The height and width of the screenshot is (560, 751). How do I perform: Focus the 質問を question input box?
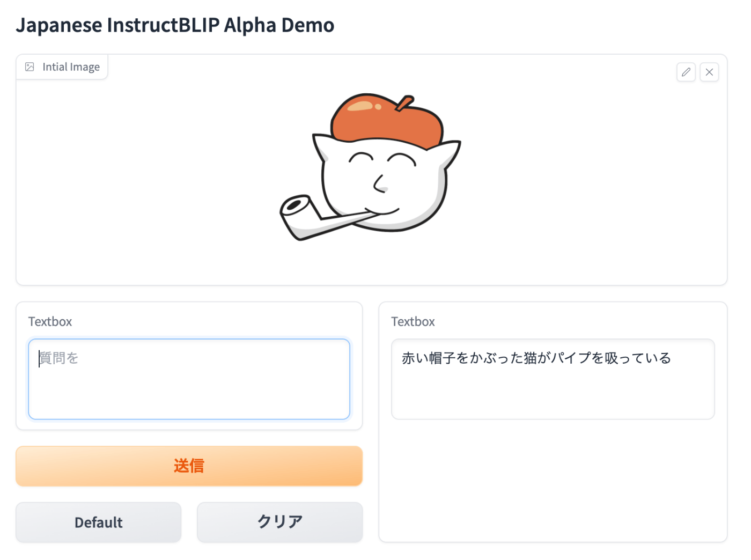[x=189, y=379]
